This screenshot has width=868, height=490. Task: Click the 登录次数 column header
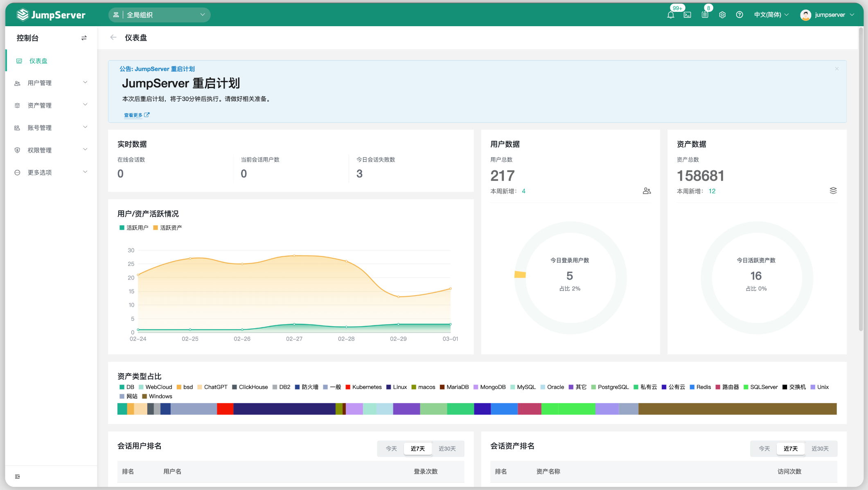tap(426, 472)
